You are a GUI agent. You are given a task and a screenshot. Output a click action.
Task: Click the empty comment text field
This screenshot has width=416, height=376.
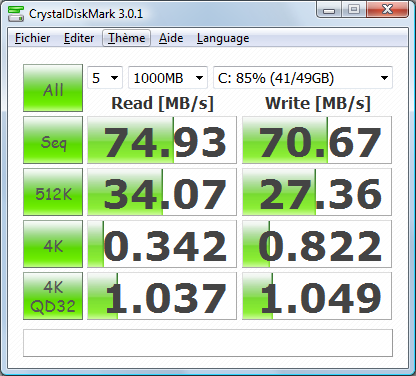point(208,343)
